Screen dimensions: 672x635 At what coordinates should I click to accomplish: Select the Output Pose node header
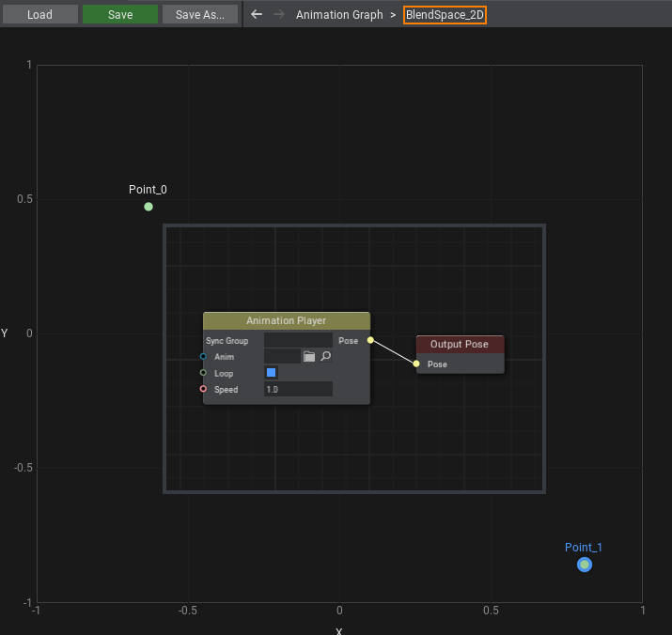point(460,345)
